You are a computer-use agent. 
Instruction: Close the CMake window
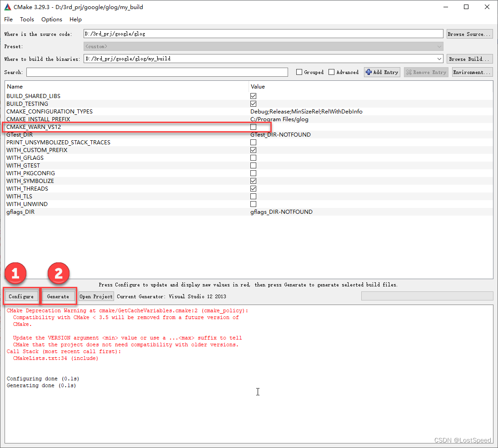(x=487, y=7)
